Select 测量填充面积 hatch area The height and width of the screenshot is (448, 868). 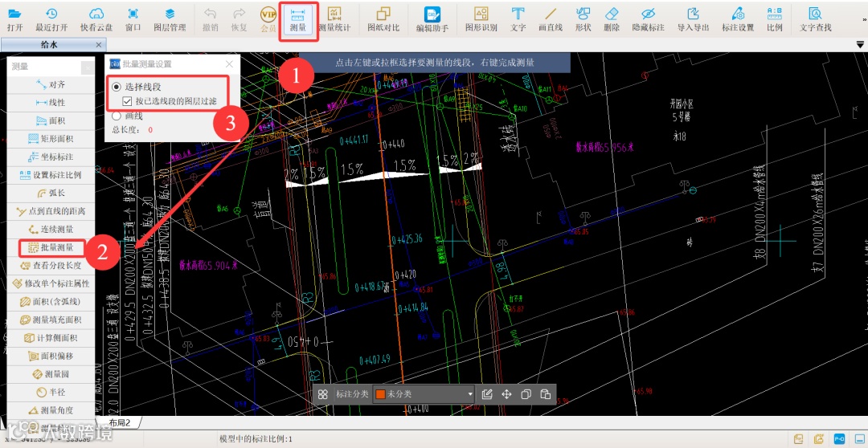coord(51,320)
